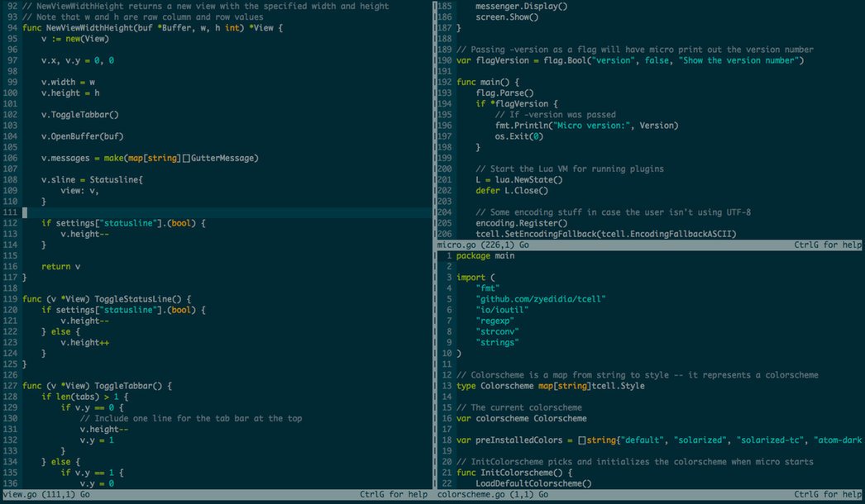Click "package main" in colorscheme.go

(485, 255)
